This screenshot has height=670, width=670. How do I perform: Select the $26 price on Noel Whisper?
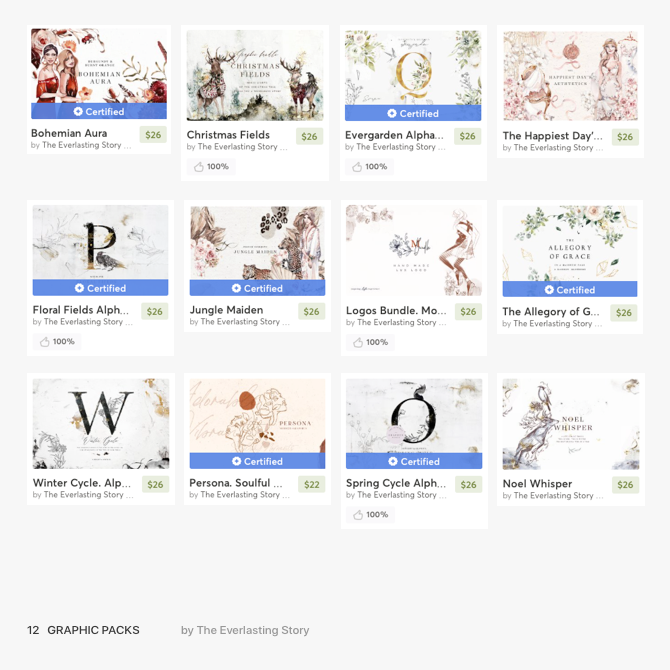[x=625, y=485]
